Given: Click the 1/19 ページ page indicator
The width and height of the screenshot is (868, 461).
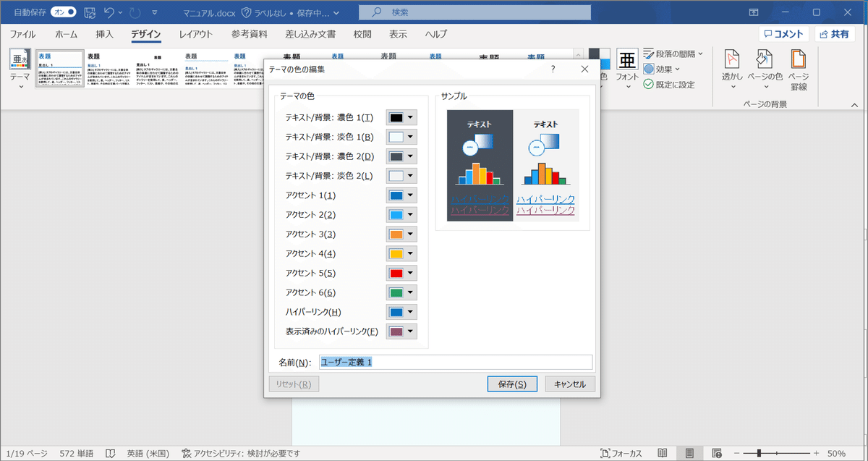Looking at the screenshot, I should point(27,453).
